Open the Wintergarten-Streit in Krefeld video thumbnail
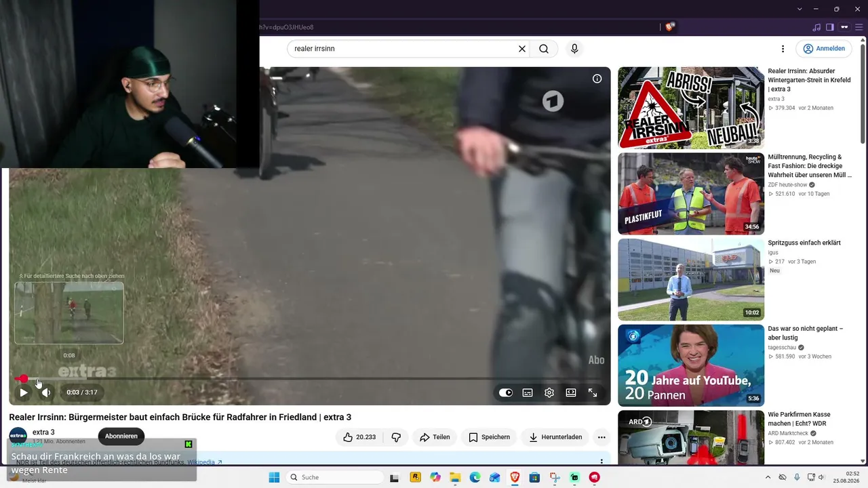The width and height of the screenshot is (868, 488). (691, 108)
